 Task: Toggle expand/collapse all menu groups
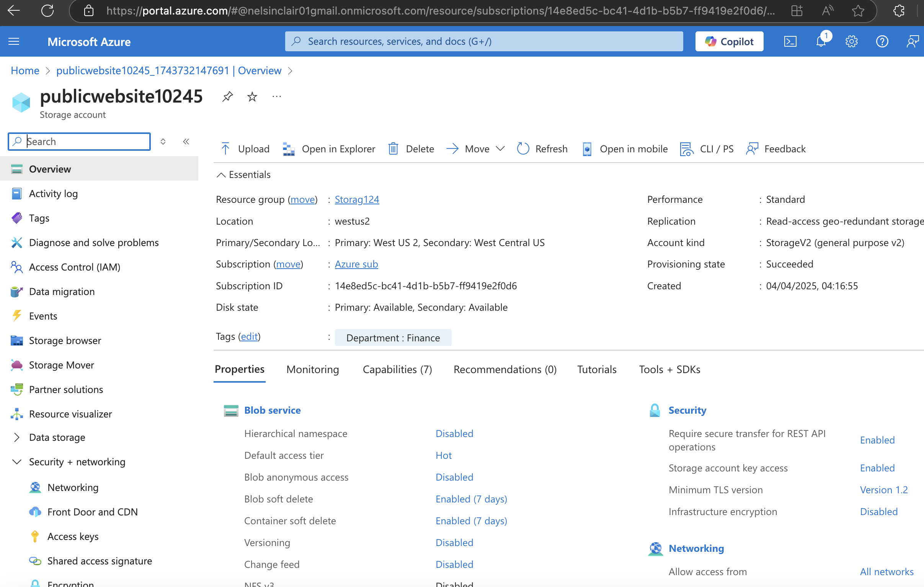pyautogui.click(x=163, y=142)
